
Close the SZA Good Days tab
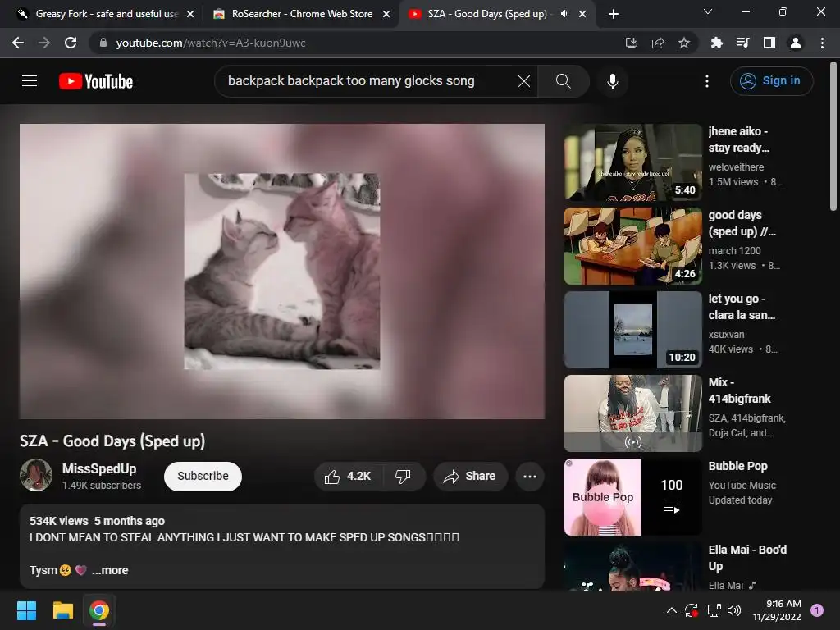582,14
